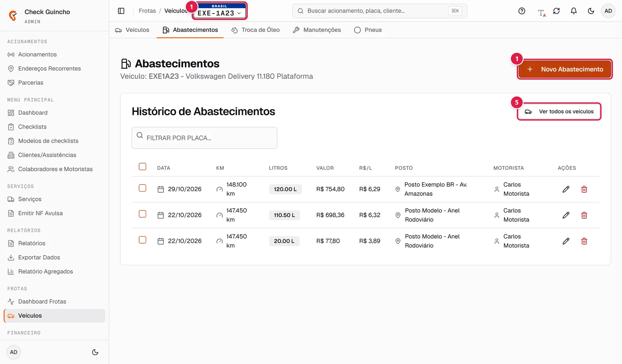
Task: Click Veículos breadcrumb link
Action: pos(176,11)
